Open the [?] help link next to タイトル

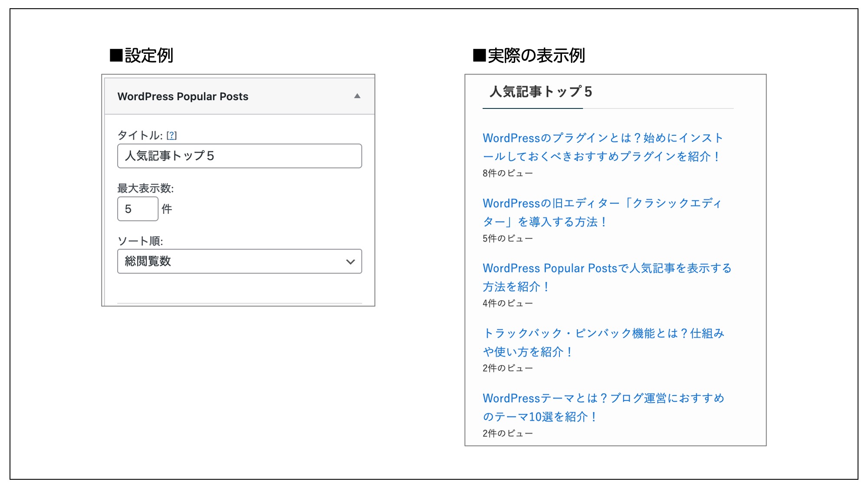[172, 135]
